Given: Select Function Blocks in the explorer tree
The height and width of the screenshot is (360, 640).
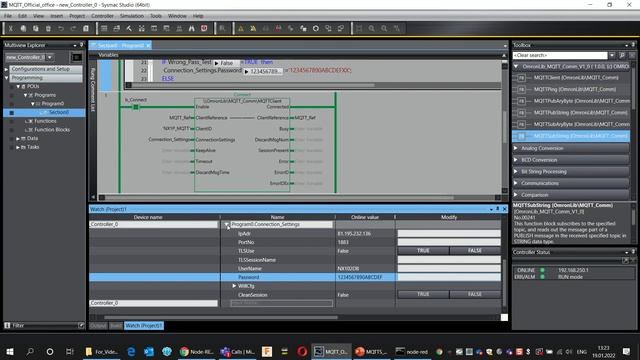Looking at the screenshot, I should (x=52, y=130).
